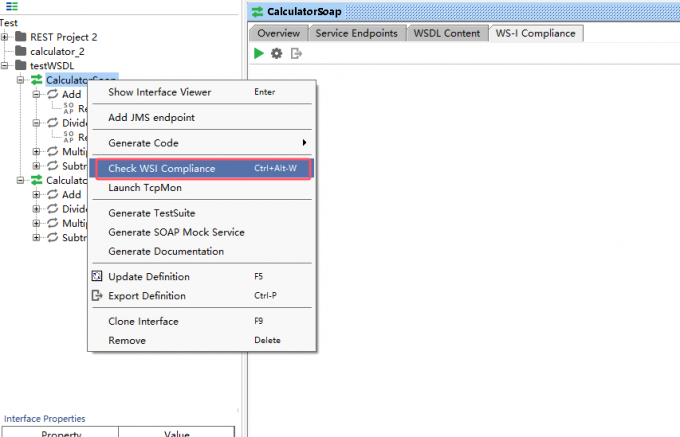This screenshot has width=680, height=437.
Task: Select the first Add operation label
Action: [x=72, y=94]
